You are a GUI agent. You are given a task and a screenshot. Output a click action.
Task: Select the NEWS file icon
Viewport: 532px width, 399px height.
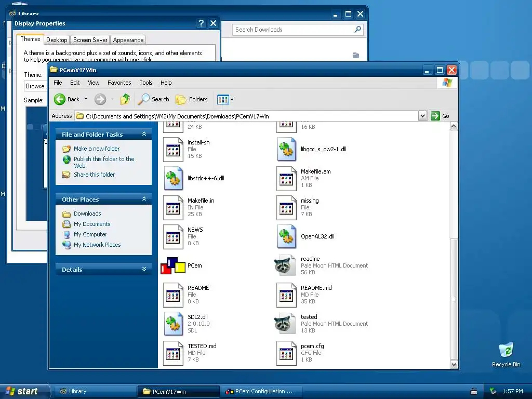pos(174,237)
